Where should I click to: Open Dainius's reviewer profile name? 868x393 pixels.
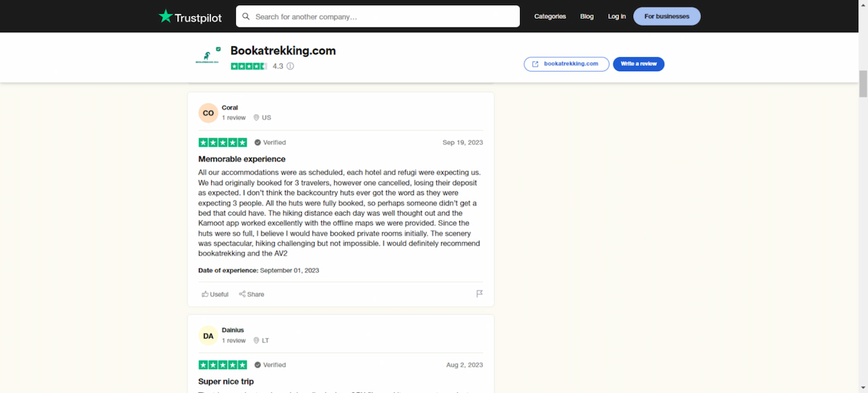point(232,330)
